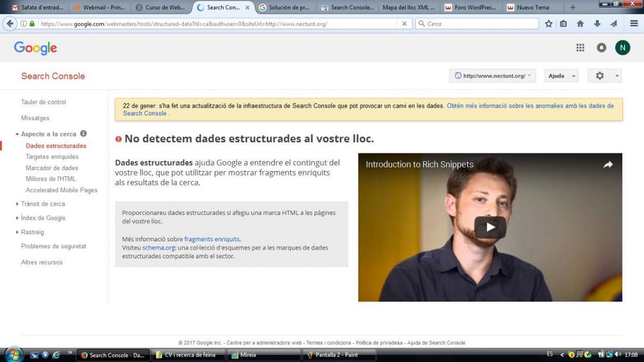This screenshot has height=362, width=644.
Task: Open a new browser tab with plus
Action: [573, 8]
